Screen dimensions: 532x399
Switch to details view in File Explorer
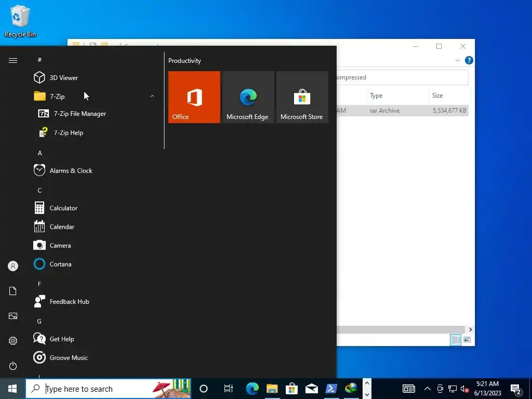(455, 340)
